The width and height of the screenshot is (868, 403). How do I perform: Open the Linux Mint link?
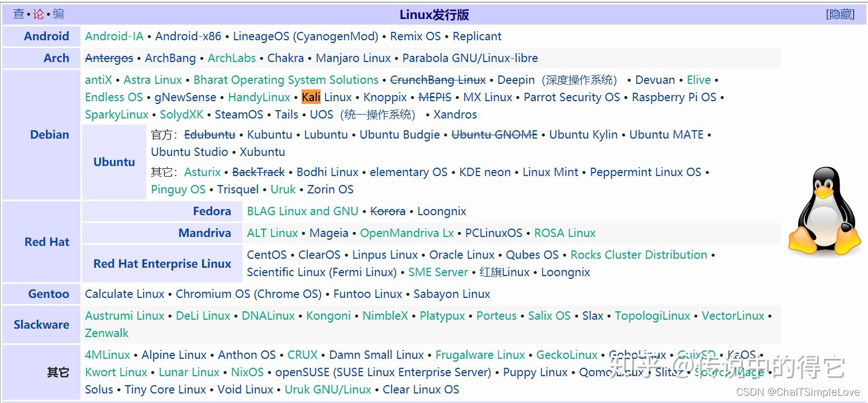pos(550,172)
